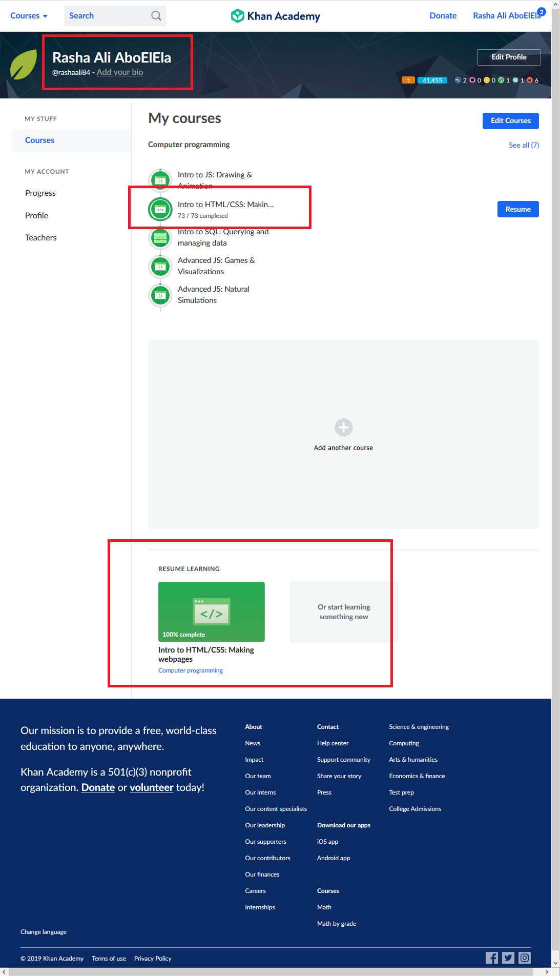Open the Facebook icon in footer
Screen dimensions: 560x976
coord(492,958)
